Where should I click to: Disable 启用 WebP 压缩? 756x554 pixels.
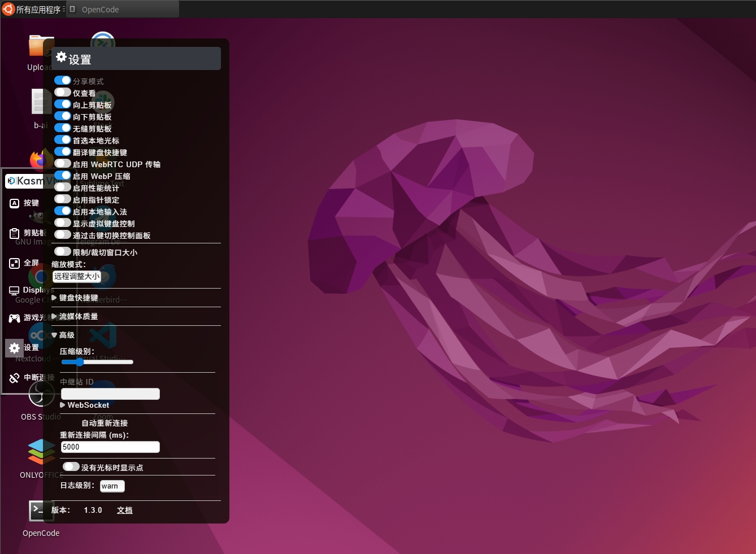(63, 176)
